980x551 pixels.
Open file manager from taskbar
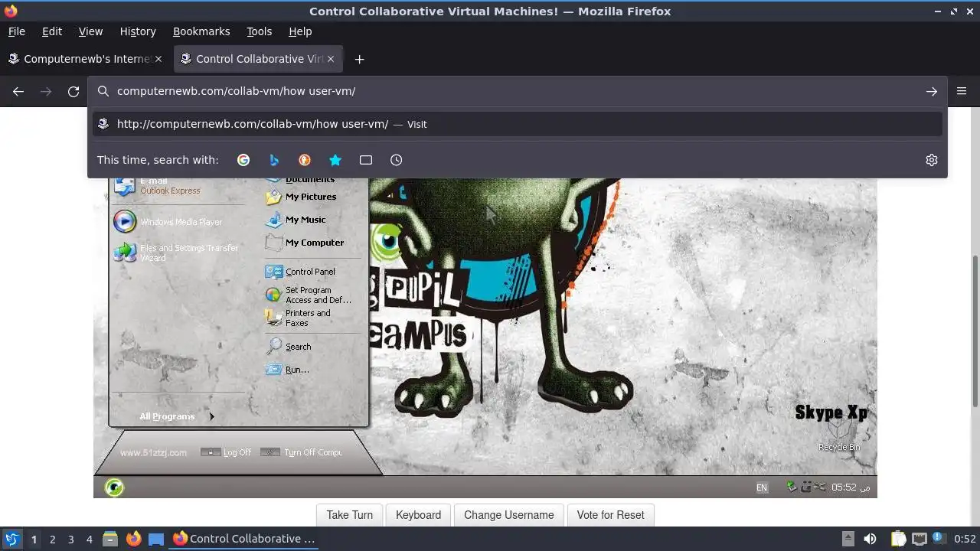pos(110,539)
